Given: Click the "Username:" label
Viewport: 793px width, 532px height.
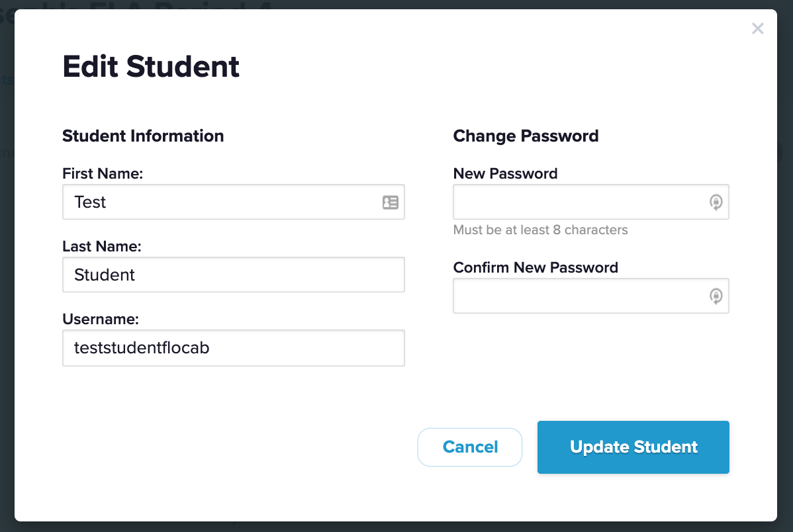Looking at the screenshot, I should click(x=101, y=320).
